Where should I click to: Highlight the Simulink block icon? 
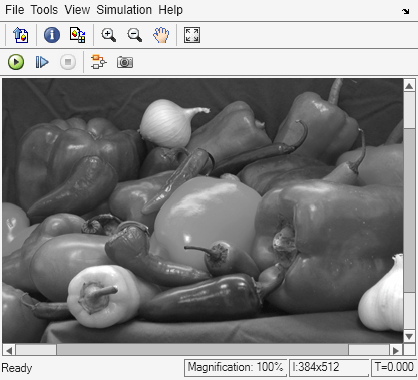click(x=99, y=62)
